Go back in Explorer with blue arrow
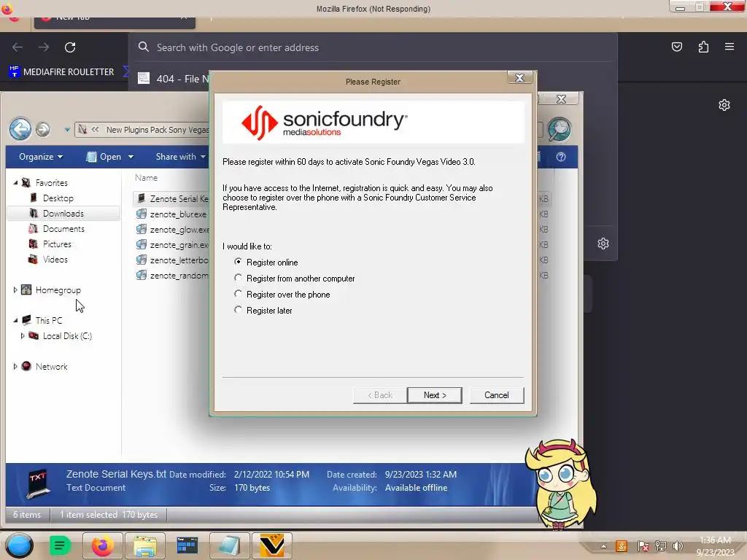Image resolution: width=747 pixels, height=560 pixels. tap(20, 129)
